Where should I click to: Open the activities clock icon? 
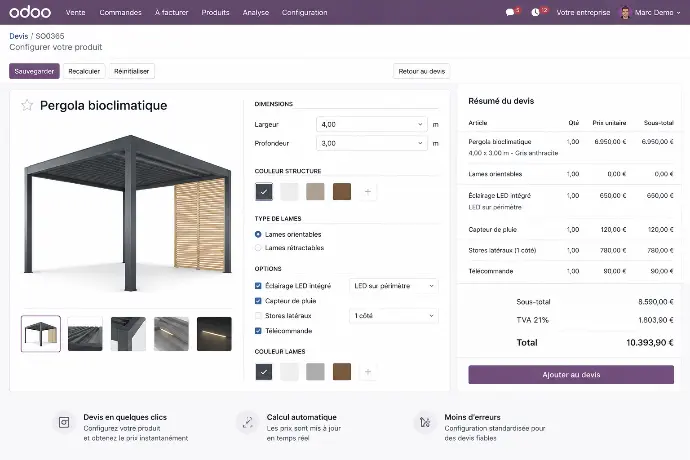535,12
